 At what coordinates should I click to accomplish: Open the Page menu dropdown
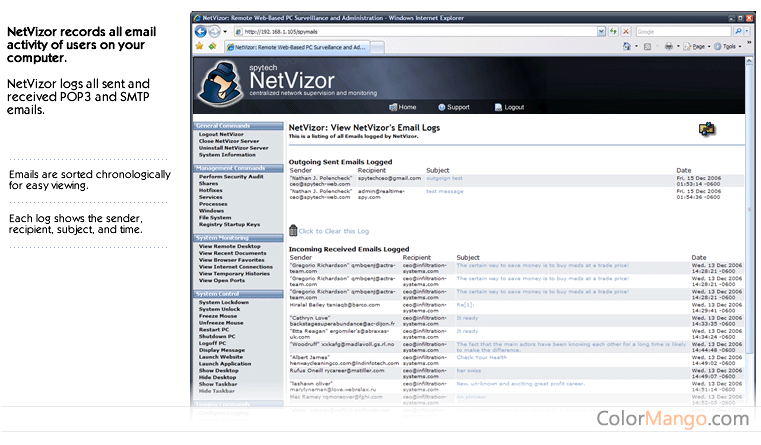tap(698, 47)
